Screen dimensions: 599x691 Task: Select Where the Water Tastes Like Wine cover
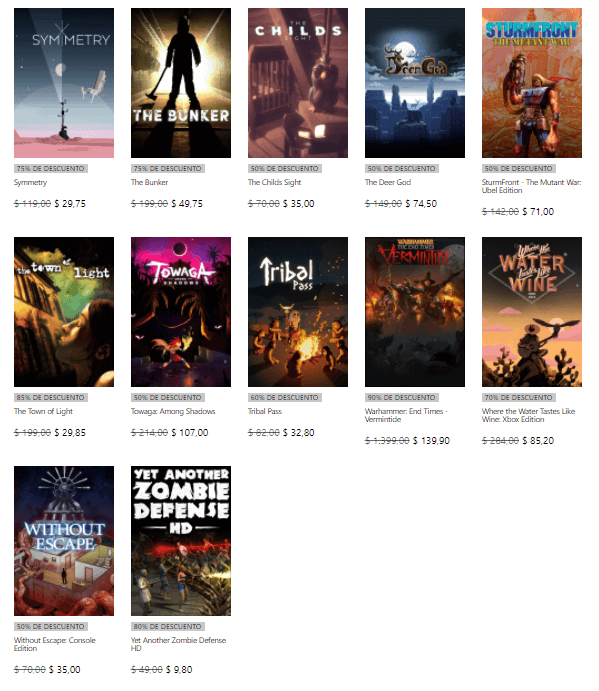click(532, 312)
